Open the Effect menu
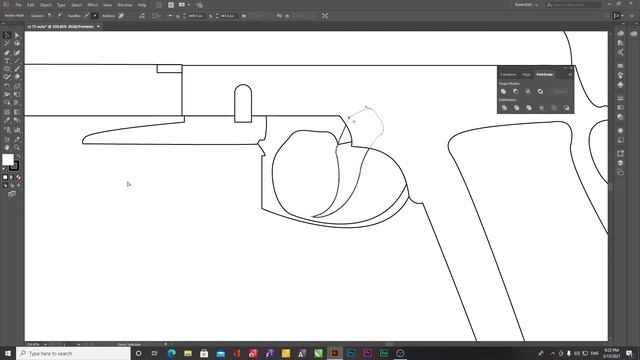This screenshot has width=640, height=360. [x=93, y=5]
